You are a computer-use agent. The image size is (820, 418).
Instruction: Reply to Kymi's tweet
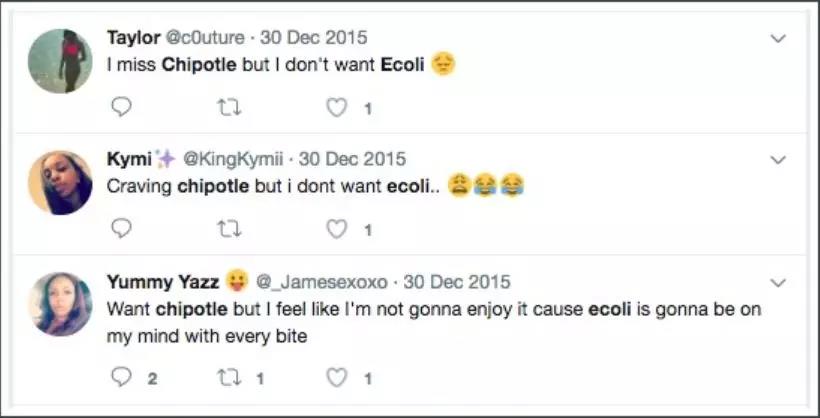[x=121, y=229]
